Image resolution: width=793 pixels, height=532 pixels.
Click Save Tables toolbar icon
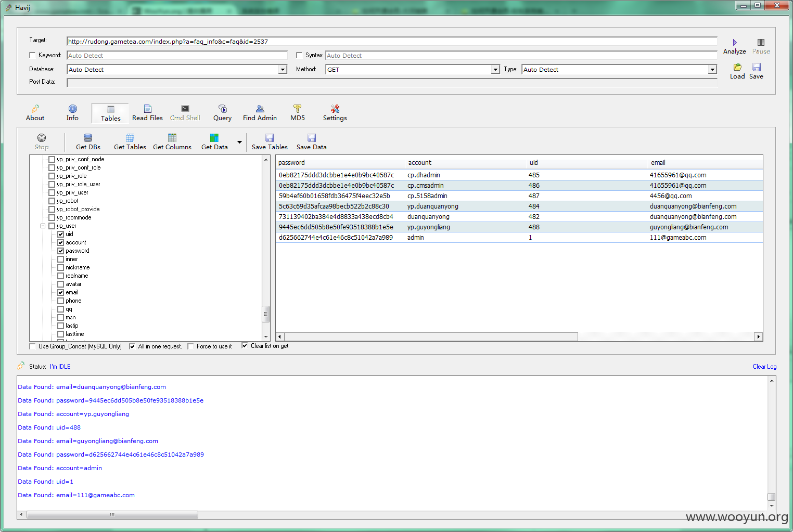[x=270, y=138]
